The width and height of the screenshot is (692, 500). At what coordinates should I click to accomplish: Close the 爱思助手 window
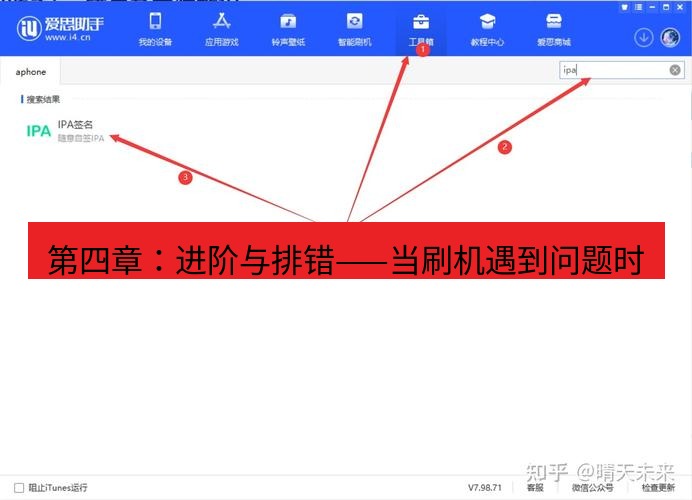click(x=680, y=8)
